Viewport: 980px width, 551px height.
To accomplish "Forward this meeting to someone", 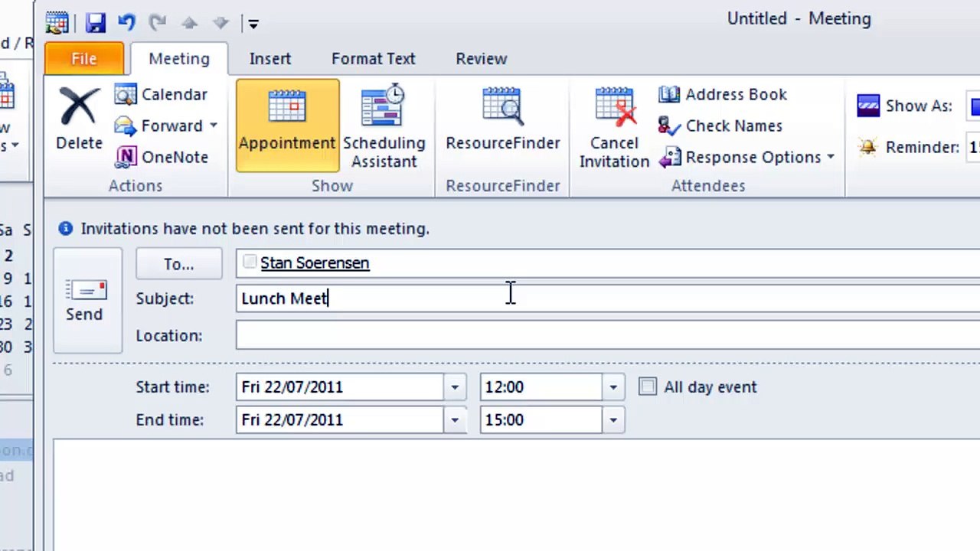I will point(158,126).
